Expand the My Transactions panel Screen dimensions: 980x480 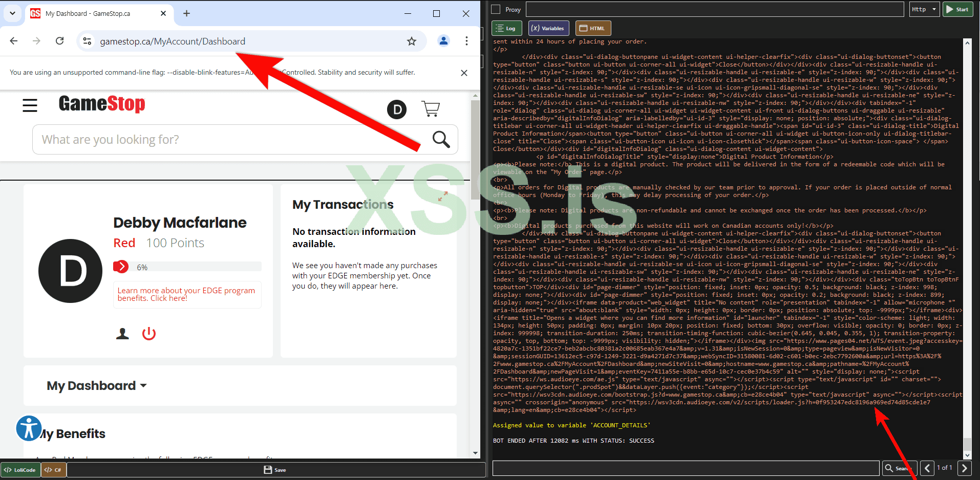tap(443, 196)
